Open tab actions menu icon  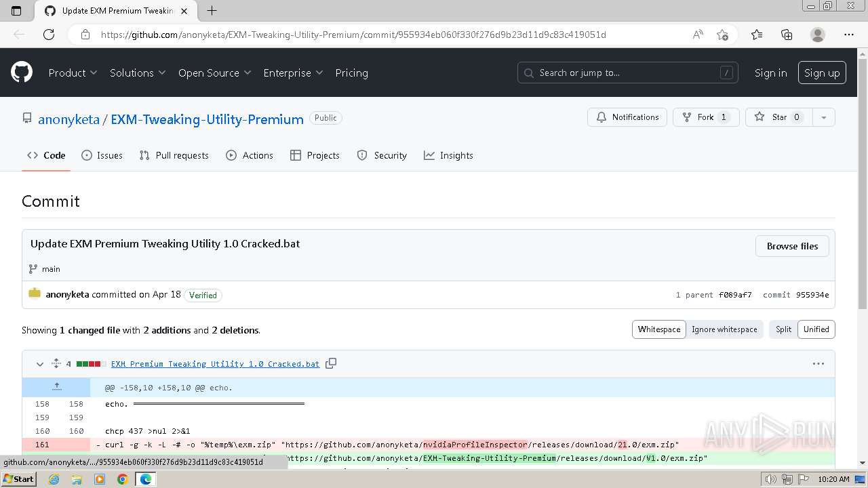click(17, 11)
